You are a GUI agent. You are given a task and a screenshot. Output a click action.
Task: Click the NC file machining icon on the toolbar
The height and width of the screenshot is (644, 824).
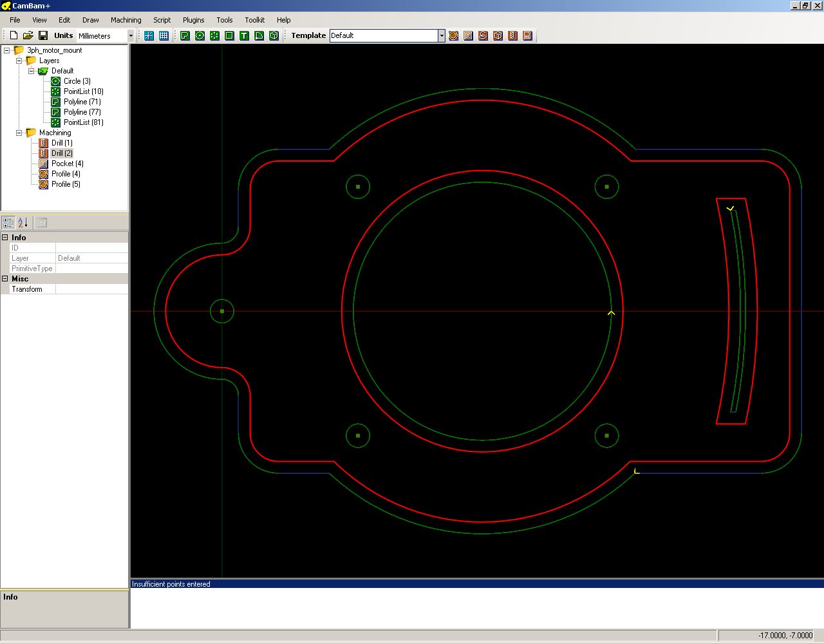click(527, 35)
